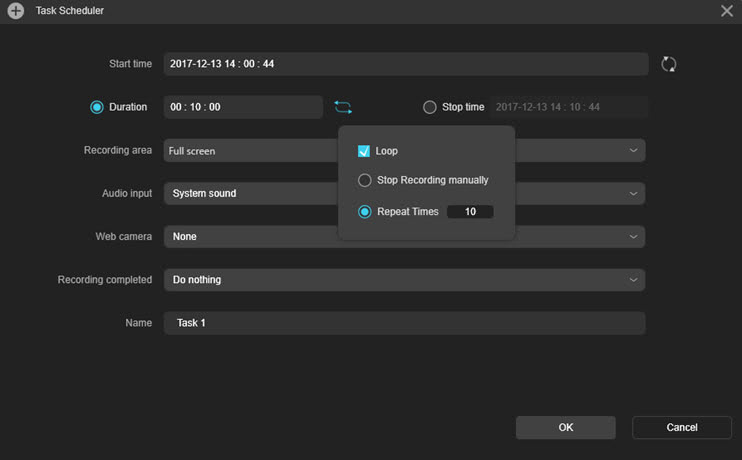Click the Duration time field
The height and width of the screenshot is (460, 742).
243,107
